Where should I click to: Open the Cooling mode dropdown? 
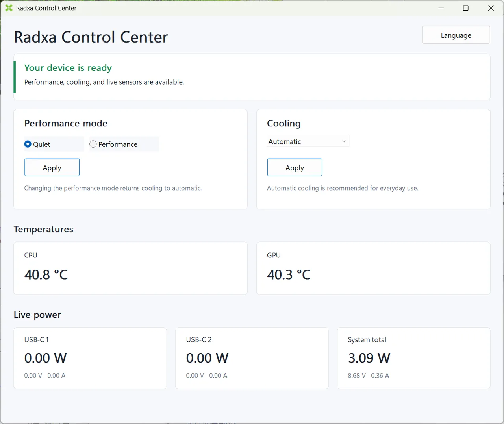click(308, 141)
